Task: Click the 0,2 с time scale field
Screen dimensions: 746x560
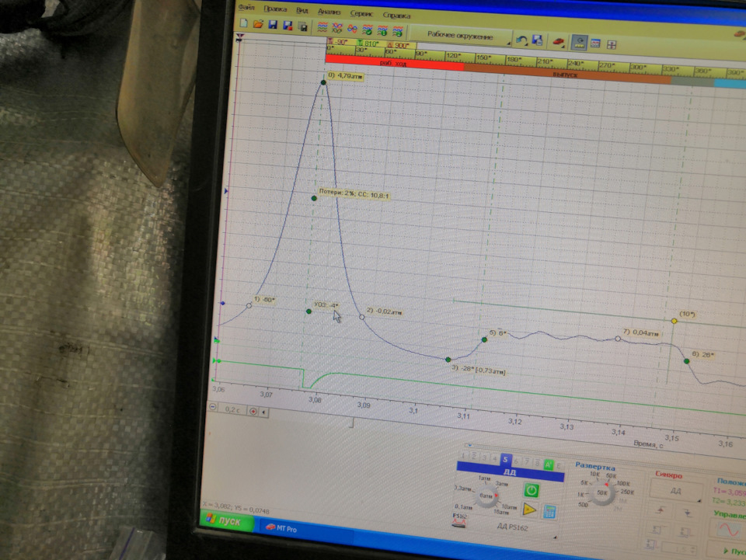Action: click(232, 410)
